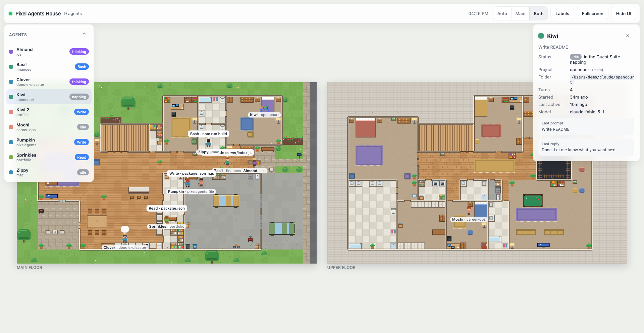Click the Clover doodle-disaster map label
Image resolution: width=644 pixels, height=333 pixels.
point(125,247)
